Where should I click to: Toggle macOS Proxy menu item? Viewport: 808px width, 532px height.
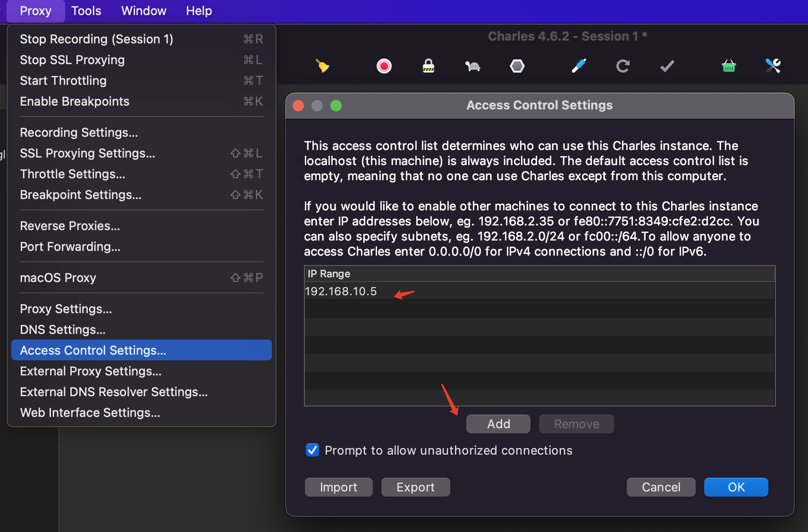(x=142, y=278)
